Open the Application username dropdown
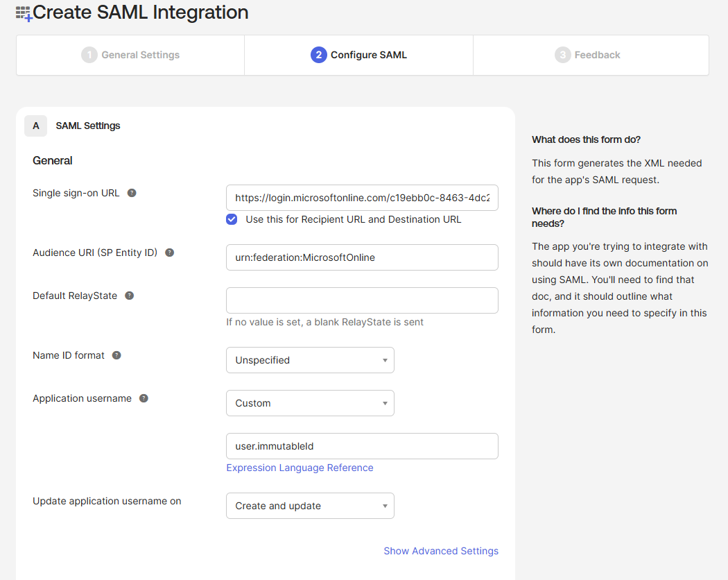 coord(310,403)
